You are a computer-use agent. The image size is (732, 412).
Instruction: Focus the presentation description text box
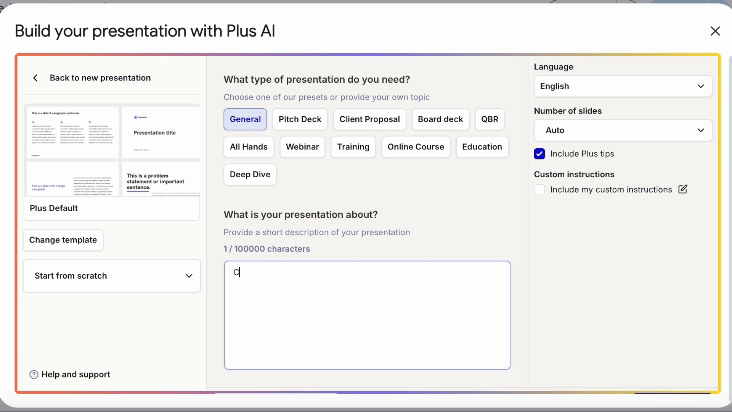click(x=367, y=315)
